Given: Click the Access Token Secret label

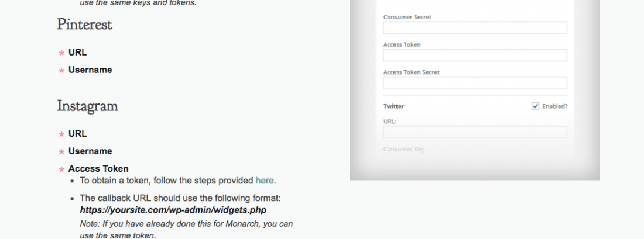Looking at the screenshot, I should pyautogui.click(x=412, y=72).
